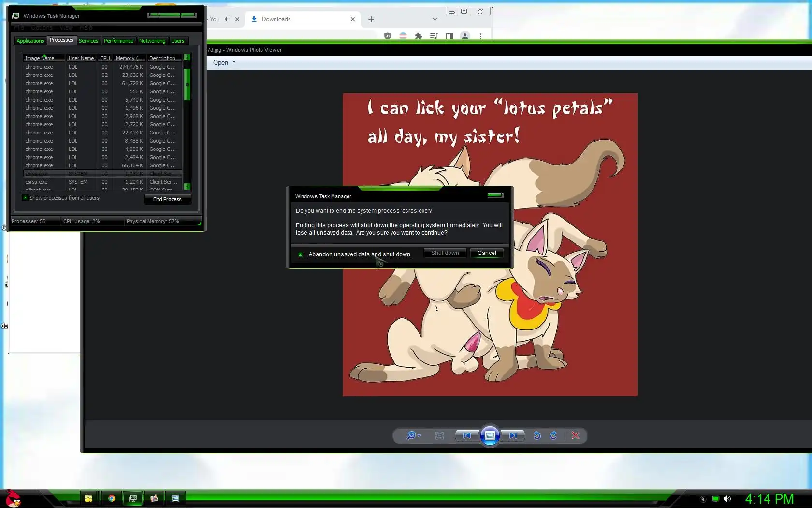Show hidden tray icons arrow
812x508 pixels.
point(703,499)
